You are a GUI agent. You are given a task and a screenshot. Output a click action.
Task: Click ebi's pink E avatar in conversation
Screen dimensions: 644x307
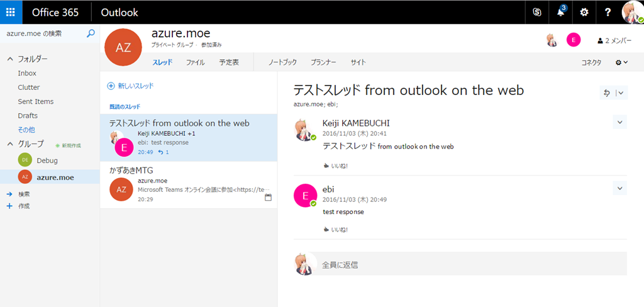pyautogui.click(x=306, y=196)
